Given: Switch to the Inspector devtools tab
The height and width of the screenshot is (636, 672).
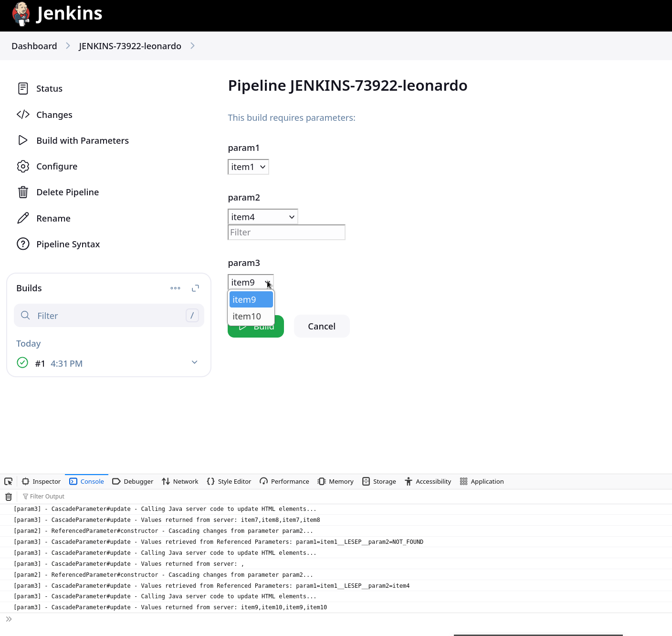Looking at the screenshot, I should (x=42, y=481).
